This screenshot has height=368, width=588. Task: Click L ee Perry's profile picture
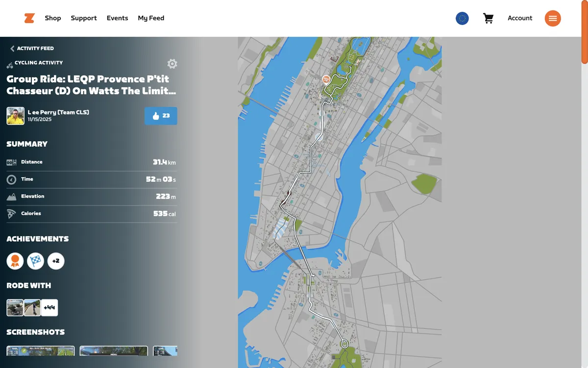[x=15, y=116]
